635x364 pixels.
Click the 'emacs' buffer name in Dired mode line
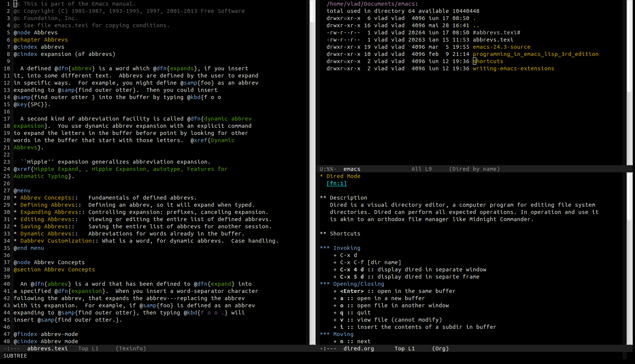click(x=352, y=169)
